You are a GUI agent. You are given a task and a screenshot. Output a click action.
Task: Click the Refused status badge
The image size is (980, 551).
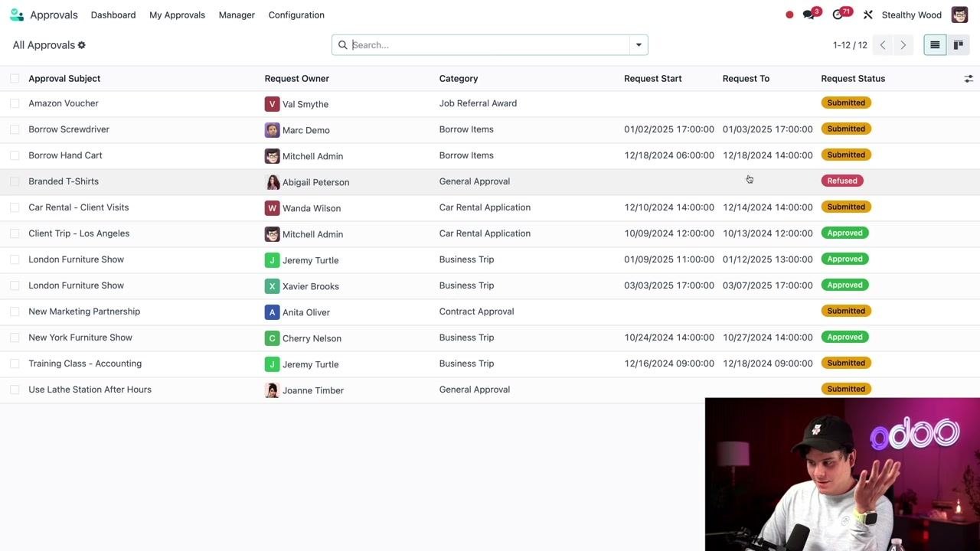(x=842, y=181)
